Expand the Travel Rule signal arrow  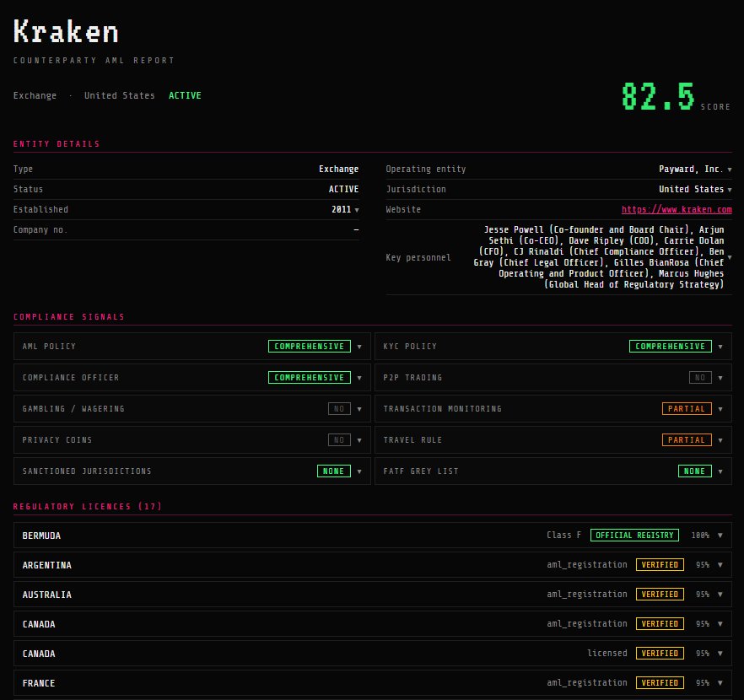(x=720, y=440)
